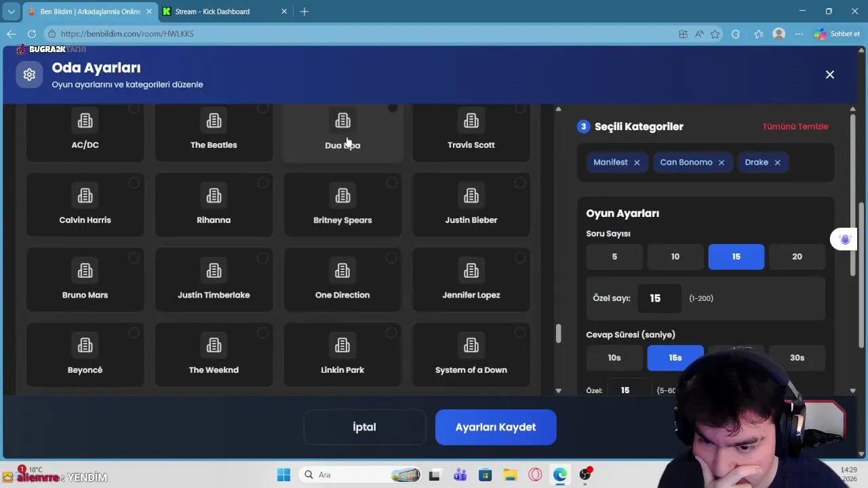Image resolution: width=868 pixels, height=488 pixels.
Task: Open File Explorer from taskbar
Action: [510, 475]
